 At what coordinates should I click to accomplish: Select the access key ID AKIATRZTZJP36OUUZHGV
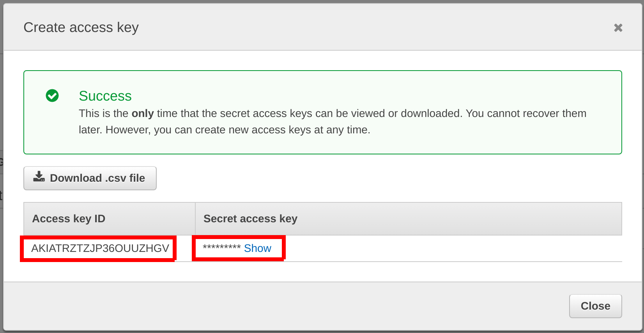(100, 248)
